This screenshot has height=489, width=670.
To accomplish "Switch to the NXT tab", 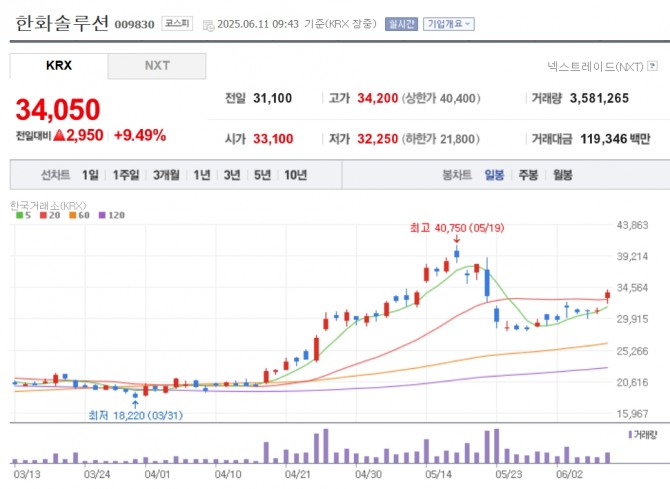I will 157,66.
